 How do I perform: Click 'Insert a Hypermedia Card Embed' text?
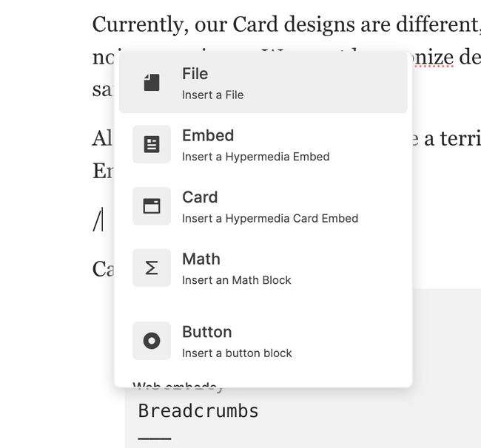coord(270,218)
